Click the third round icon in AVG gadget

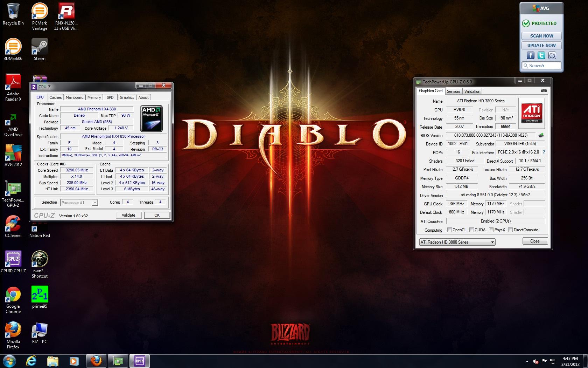click(552, 55)
